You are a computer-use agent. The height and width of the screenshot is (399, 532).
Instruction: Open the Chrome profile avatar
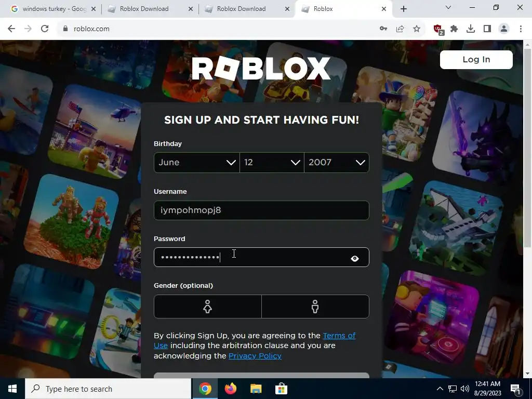coord(504,29)
